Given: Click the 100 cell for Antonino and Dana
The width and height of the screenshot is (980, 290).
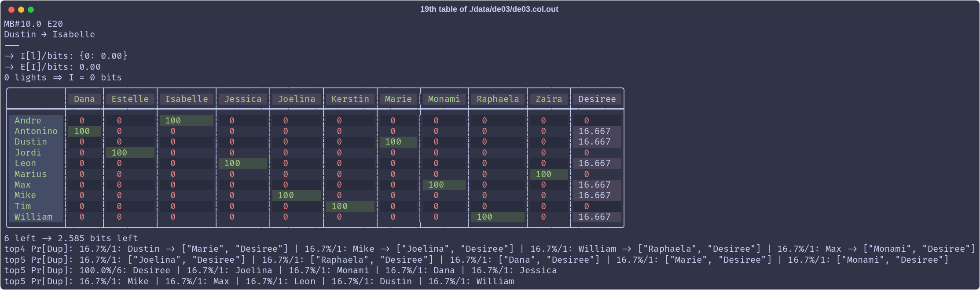Looking at the screenshot, I should pyautogui.click(x=84, y=131).
